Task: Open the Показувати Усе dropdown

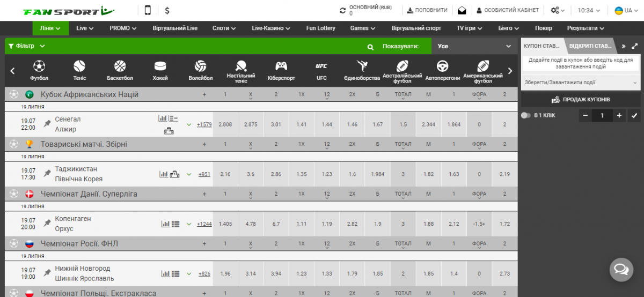Action: [474, 47]
